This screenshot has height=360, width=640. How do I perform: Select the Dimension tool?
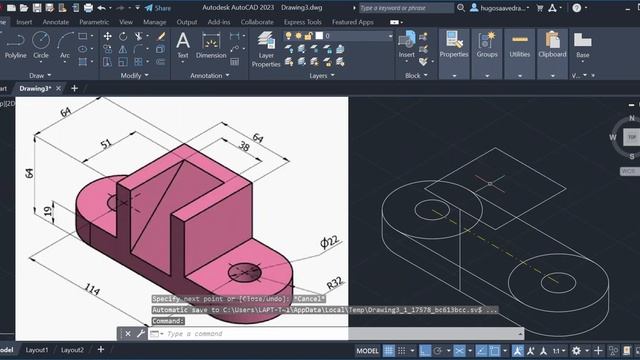(x=211, y=45)
